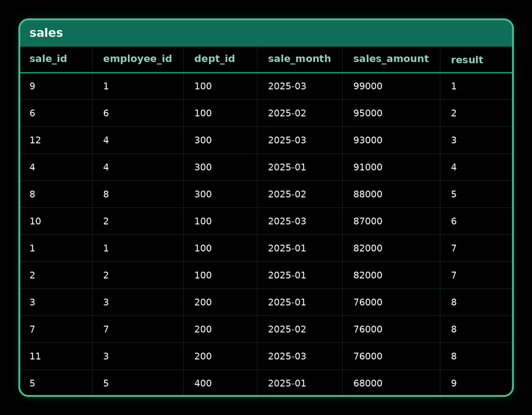532x415 pixels.
Task: Click the sales_amount cell 88000
Action: tap(368, 194)
